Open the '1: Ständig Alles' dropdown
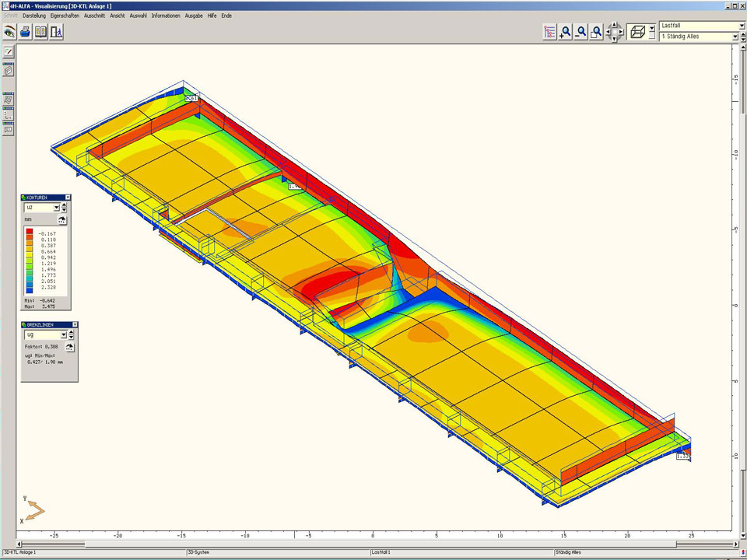 click(x=734, y=37)
